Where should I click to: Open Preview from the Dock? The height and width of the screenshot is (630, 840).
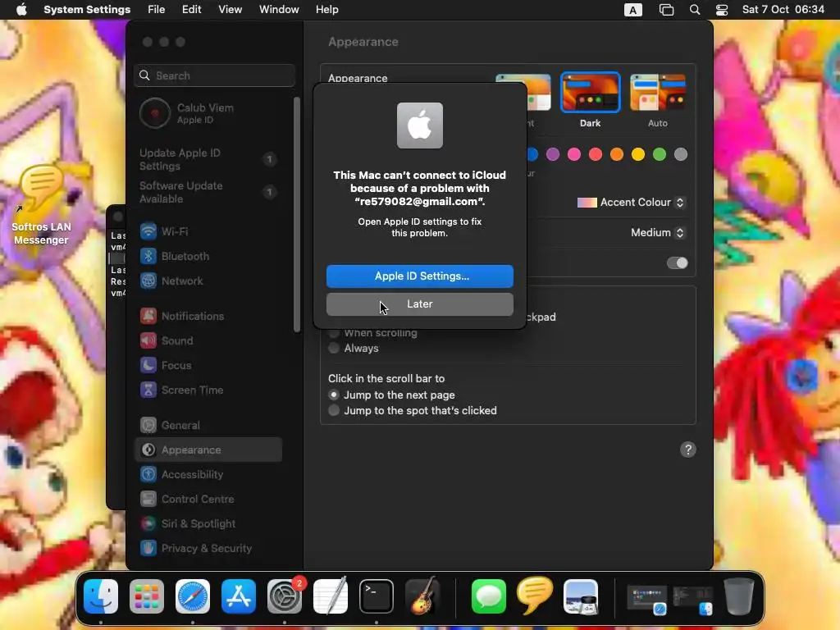(x=581, y=596)
